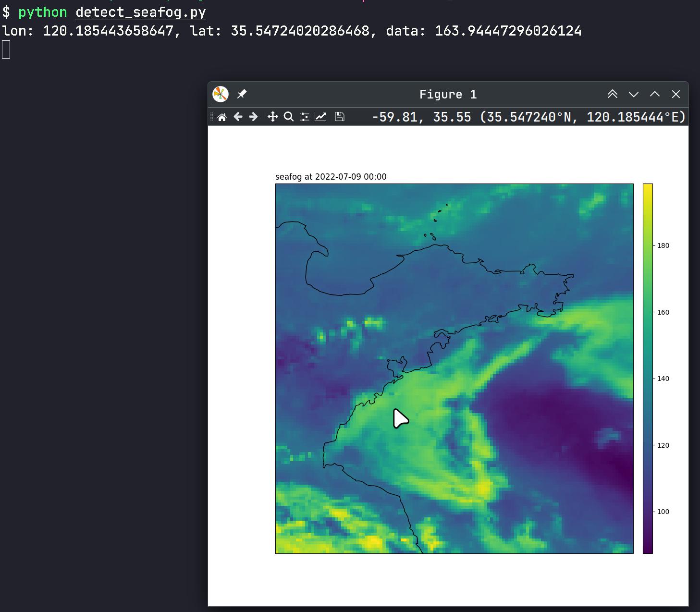The width and height of the screenshot is (700, 612).
Task: Go forward to the next view
Action: pyautogui.click(x=254, y=117)
